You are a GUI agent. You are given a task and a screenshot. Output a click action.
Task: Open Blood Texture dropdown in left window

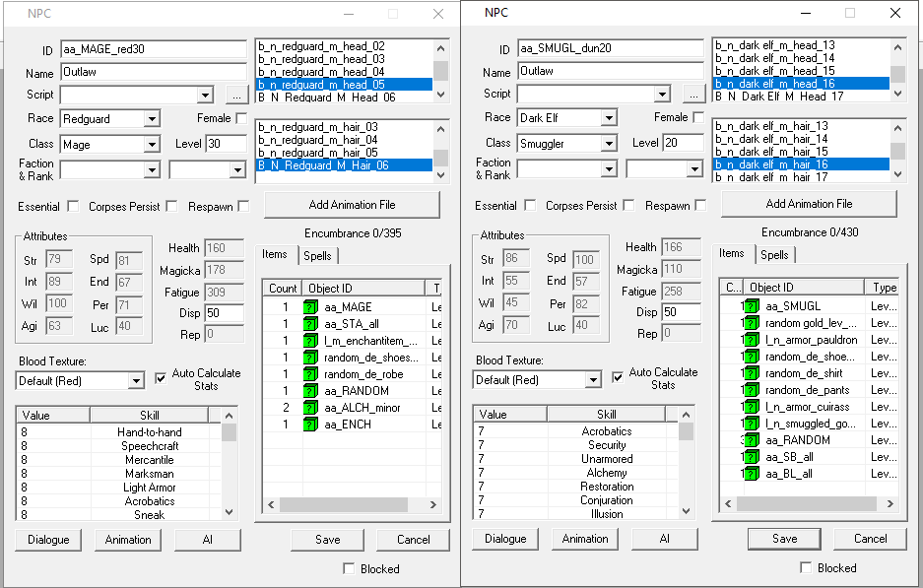[x=136, y=381]
